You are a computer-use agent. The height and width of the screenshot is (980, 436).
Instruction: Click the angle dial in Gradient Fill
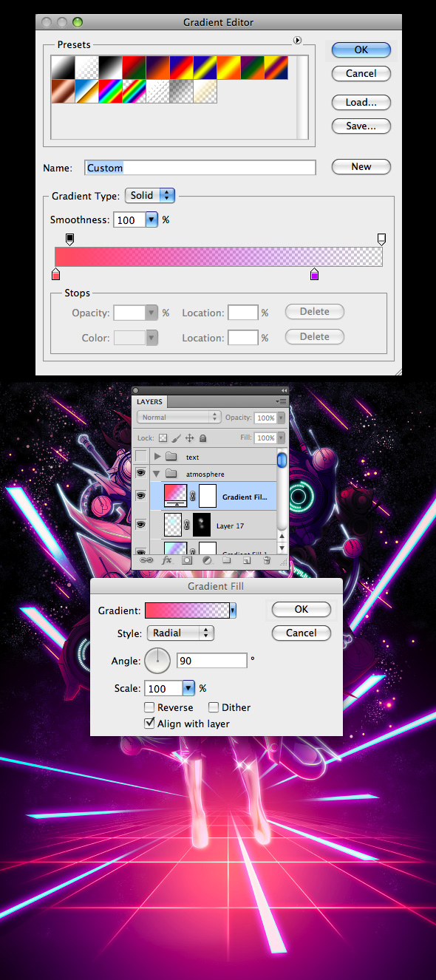coord(157,660)
